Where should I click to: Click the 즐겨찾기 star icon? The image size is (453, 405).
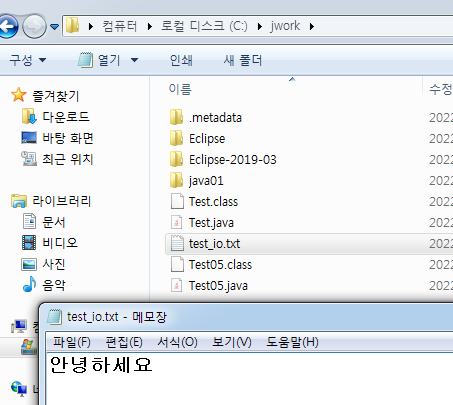[19, 95]
